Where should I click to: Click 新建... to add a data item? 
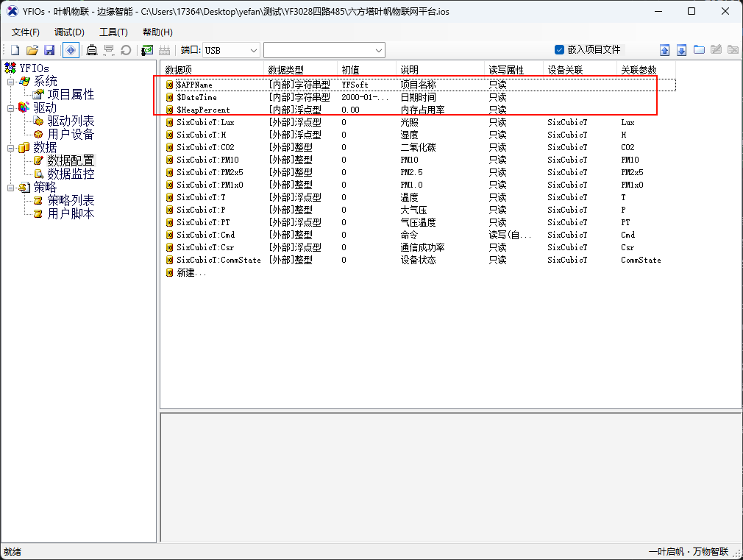[x=191, y=273]
